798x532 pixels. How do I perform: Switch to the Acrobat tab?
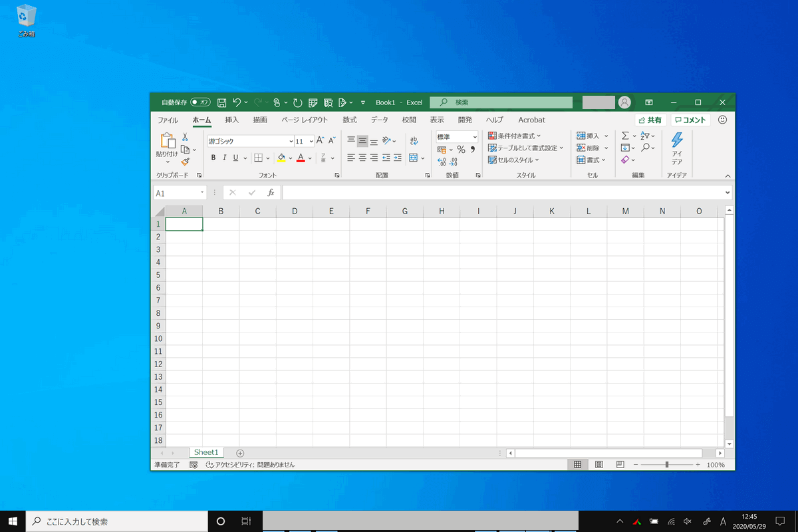[x=531, y=120]
